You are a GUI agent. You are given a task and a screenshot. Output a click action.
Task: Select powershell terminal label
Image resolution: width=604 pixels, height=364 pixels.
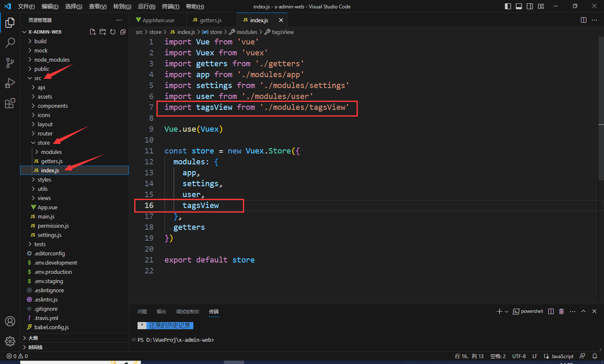coord(528,312)
